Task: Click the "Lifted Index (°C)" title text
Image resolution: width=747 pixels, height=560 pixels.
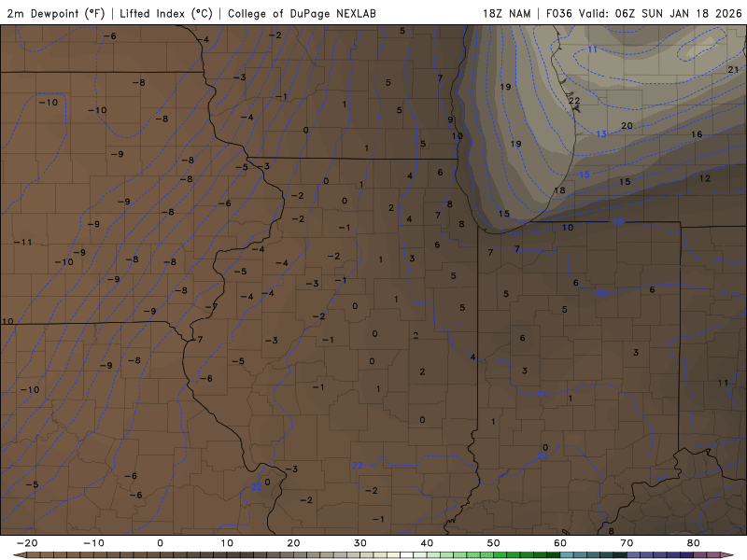Action: point(166,13)
